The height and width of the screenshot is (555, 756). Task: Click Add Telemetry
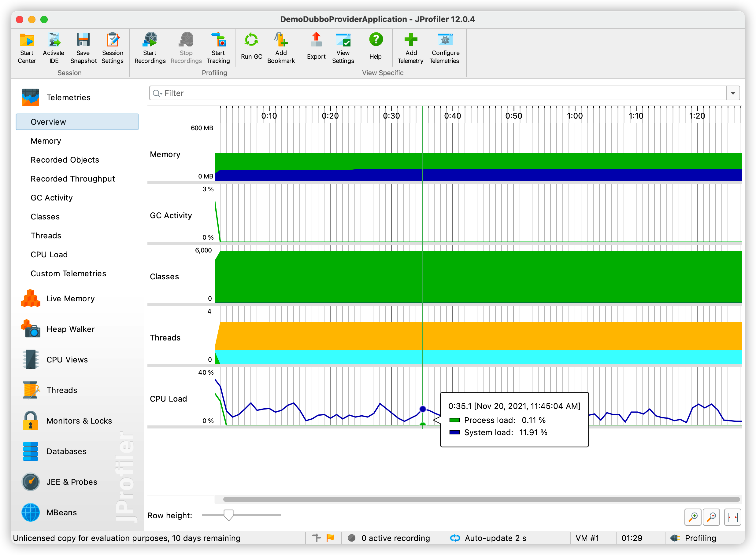coord(410,48)
